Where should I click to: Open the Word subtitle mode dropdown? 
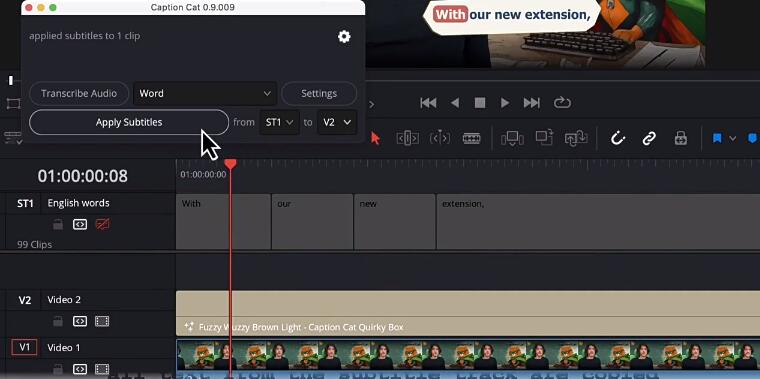pyautogui.click(x=205, y=94)
